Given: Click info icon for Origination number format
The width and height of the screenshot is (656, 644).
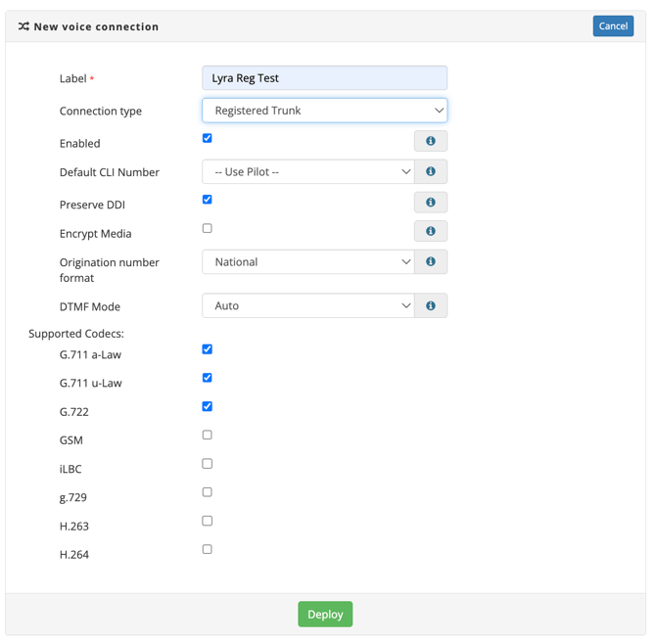Looking at the screenshot, I should tap(430, 262).
